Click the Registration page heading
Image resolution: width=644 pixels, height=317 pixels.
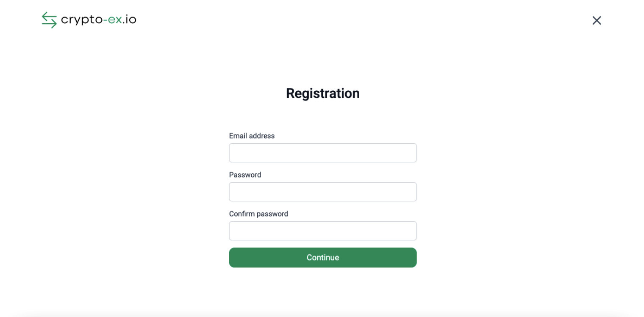[322, 93]
